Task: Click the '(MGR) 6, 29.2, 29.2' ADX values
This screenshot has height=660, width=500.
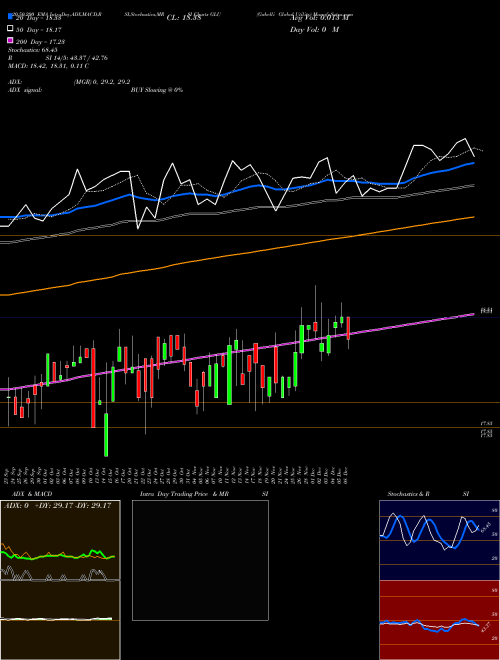Action: click(x=101, y=82)
